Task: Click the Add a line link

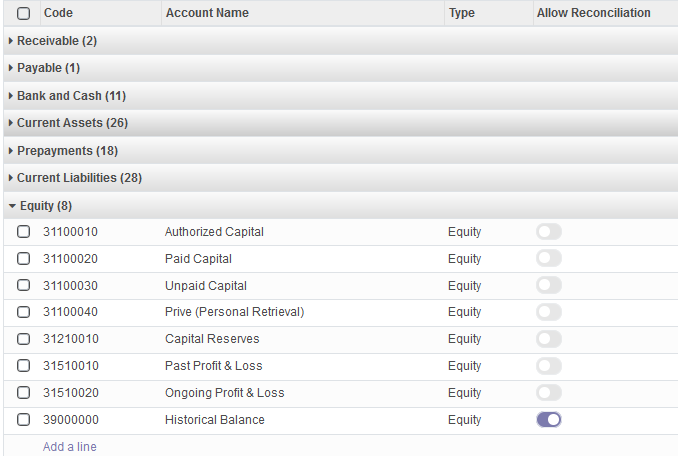Action: click(70, 446)
